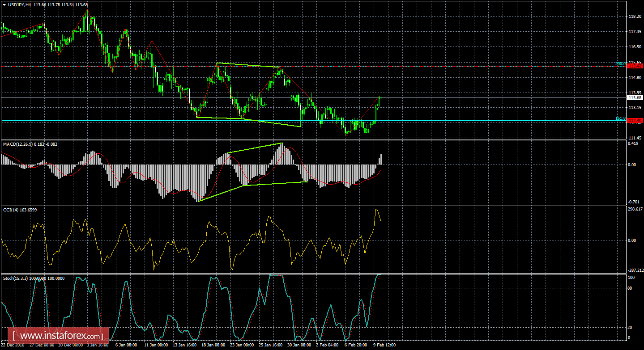Click the 0.419 MACD scale value
Viewport: 644px width, 350px height.
633,142
